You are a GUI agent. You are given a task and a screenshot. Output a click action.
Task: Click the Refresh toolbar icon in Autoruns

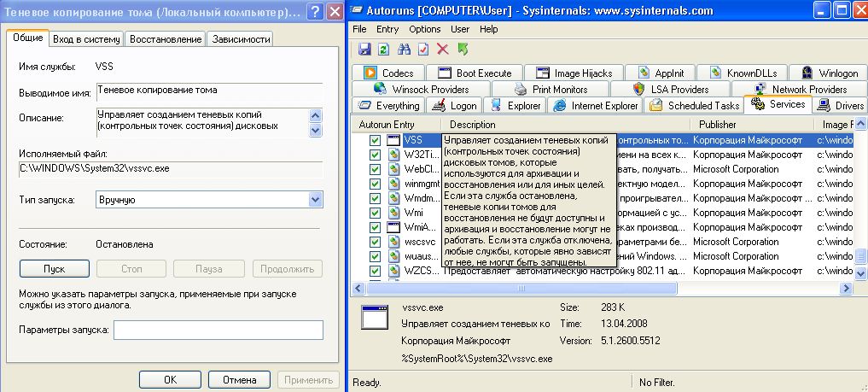click(x=383, y=50)
